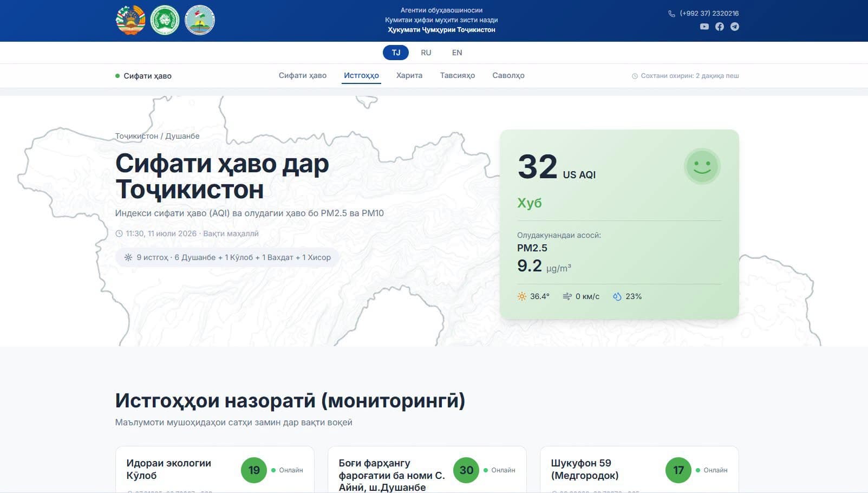Click the 32 US AQI value
The height and width of the screenshot is (493, 868).
pyautogui.click(x=557, y=167)
